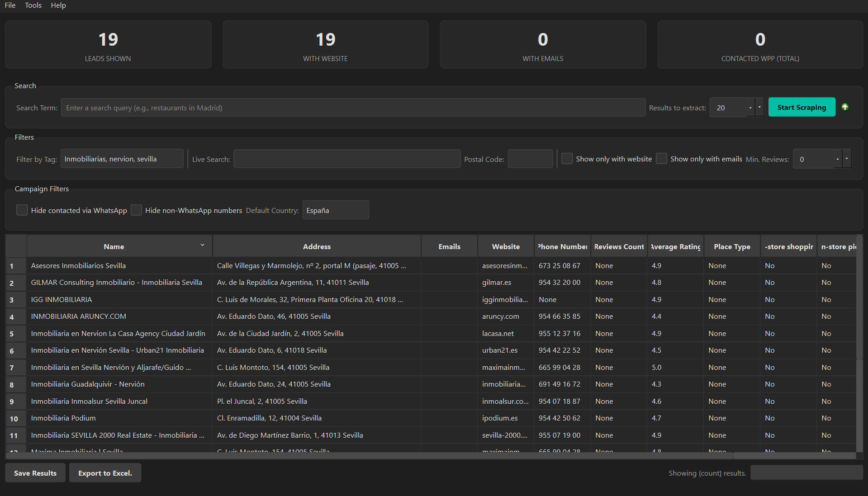The width and height of the screenshot is (868, 496).
Task: Click website cell lacasa.net
Action: [x=506, y=334]
